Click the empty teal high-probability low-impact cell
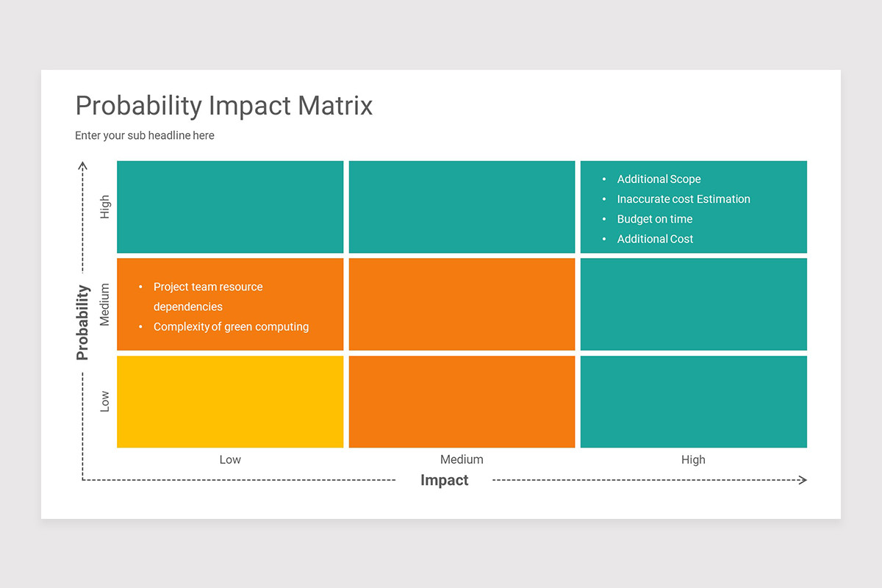This screenshot has width=882, height=588. [x=230, y=207]
